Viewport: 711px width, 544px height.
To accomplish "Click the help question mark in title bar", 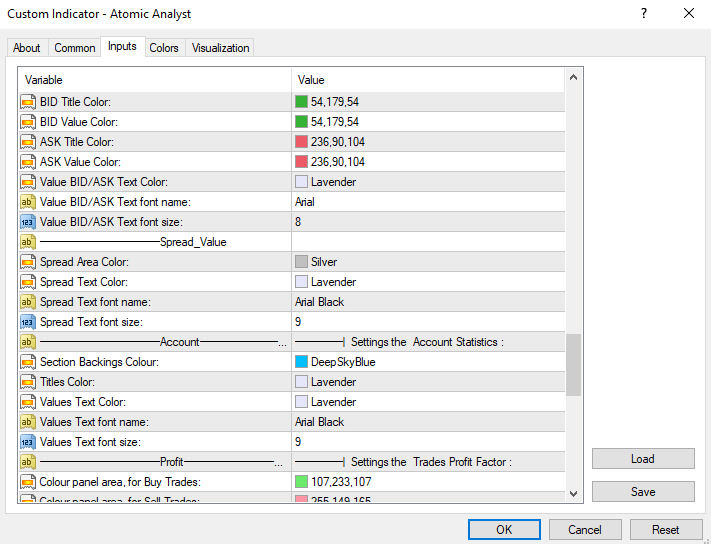I will (643, 13).
